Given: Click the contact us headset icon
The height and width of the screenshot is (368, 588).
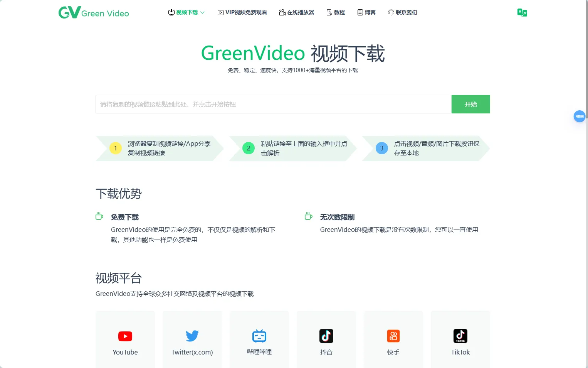Looking at the screenshot, I should 391,12.
